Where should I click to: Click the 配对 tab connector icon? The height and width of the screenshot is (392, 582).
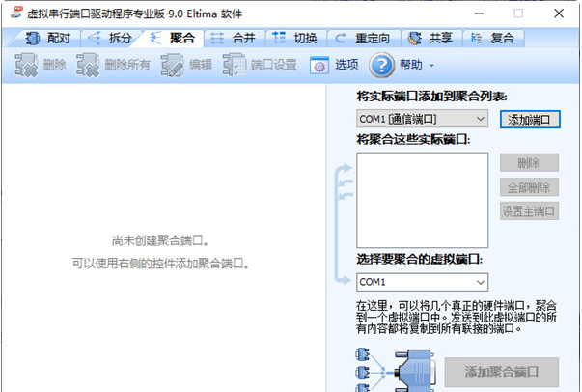pyautogui.click(x=32, y=38)
